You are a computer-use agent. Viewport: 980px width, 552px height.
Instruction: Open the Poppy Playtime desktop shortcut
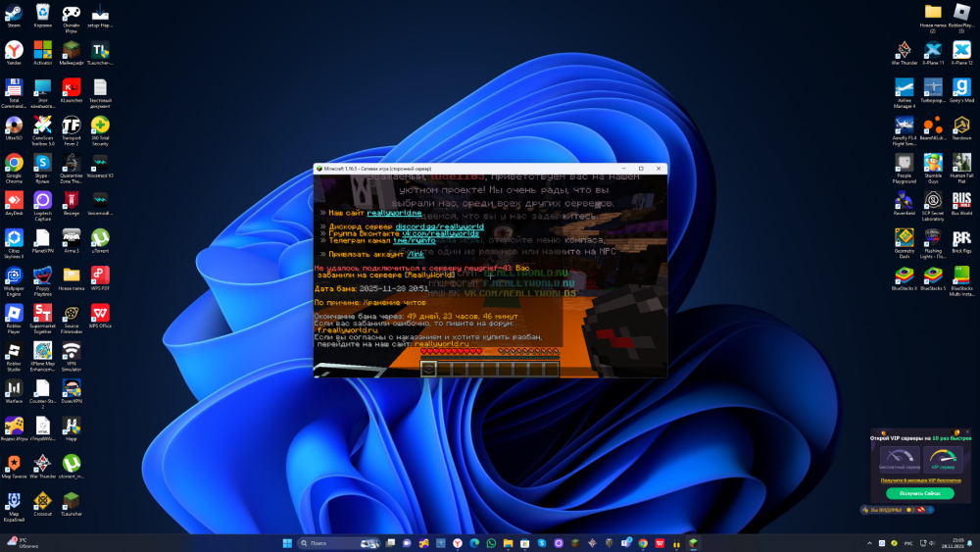click(42, 280)
